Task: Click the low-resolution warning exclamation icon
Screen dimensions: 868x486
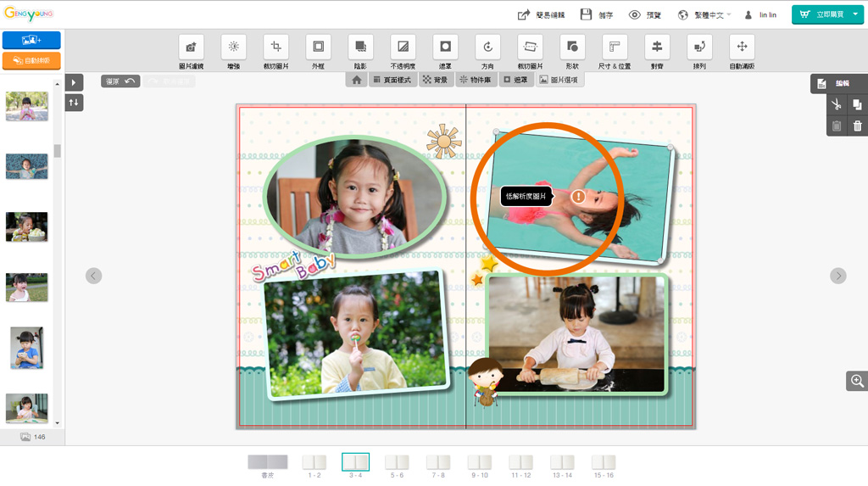Action: (x=578, y=196)
